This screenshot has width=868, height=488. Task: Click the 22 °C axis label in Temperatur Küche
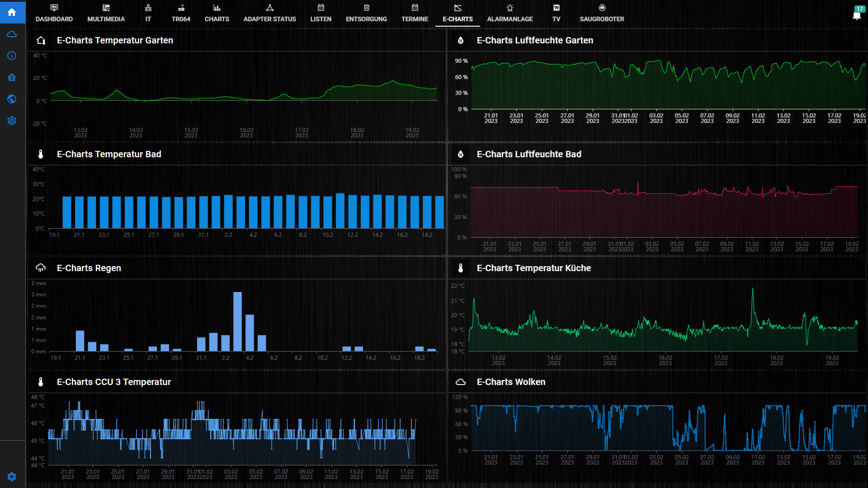click(458, 286)
